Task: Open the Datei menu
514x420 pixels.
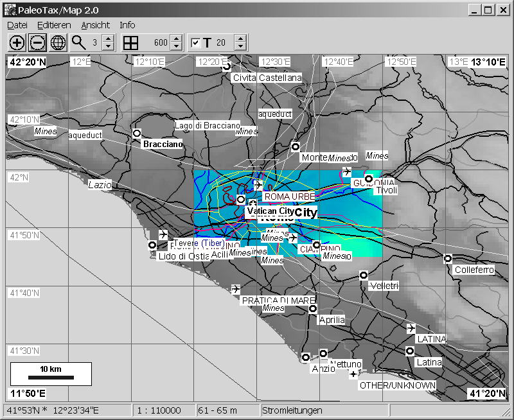Action: point(17,25)
